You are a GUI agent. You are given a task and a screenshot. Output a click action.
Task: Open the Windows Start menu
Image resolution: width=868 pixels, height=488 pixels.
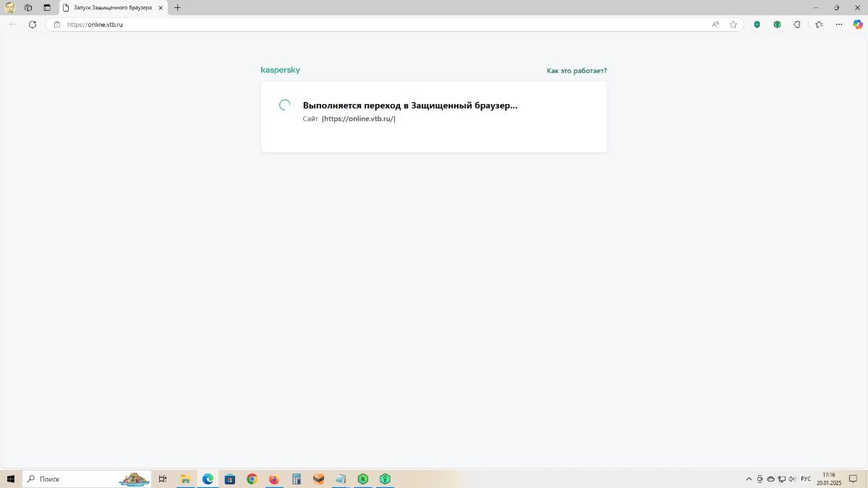click(11, 479)
